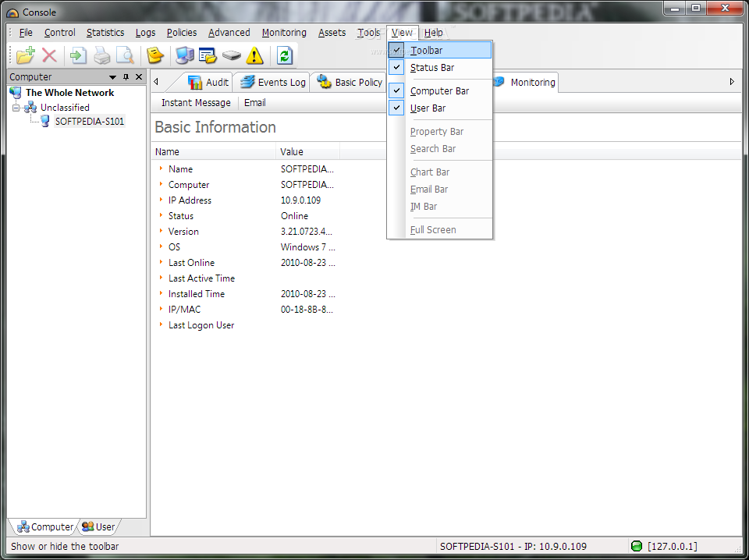Expand the IP Address row arrow
The image size is (749, 560).
click(161, 200)
